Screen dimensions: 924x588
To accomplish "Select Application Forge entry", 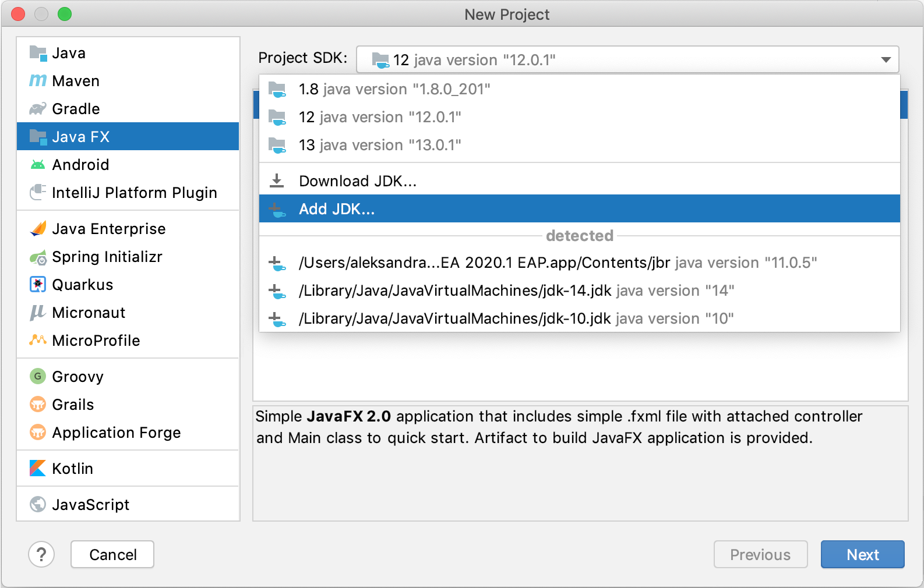I will pyautogui.click(x=128, y=433).
